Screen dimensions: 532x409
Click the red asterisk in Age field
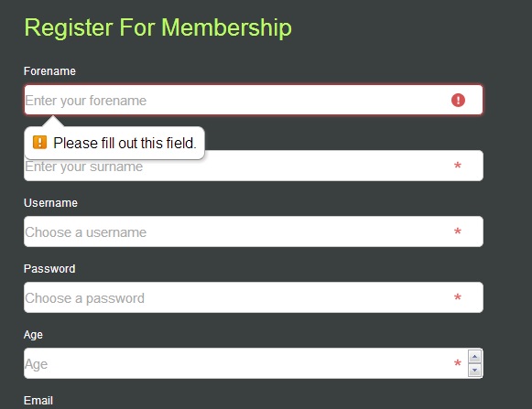click(x=457, y=363)
